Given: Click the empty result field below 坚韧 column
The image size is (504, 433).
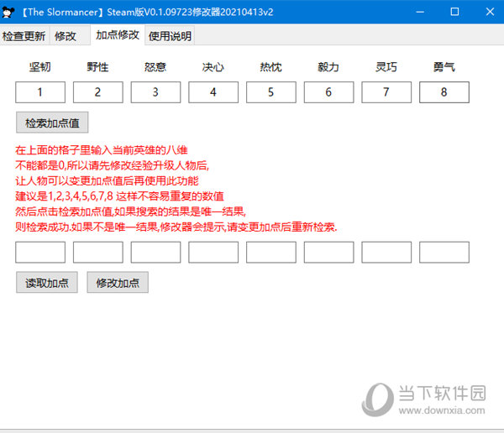Looking at the screenshot, I should [x=40, y=253].
